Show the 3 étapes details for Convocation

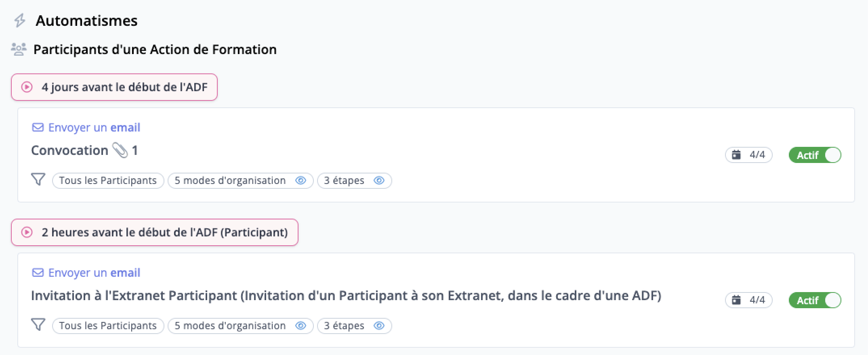[379, 180]
